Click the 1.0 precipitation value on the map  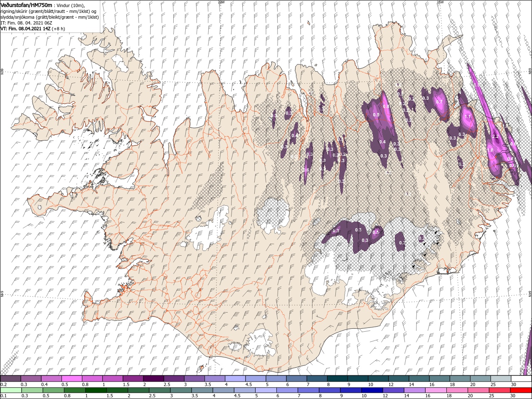pyautogui.click(x=490, y=150)
